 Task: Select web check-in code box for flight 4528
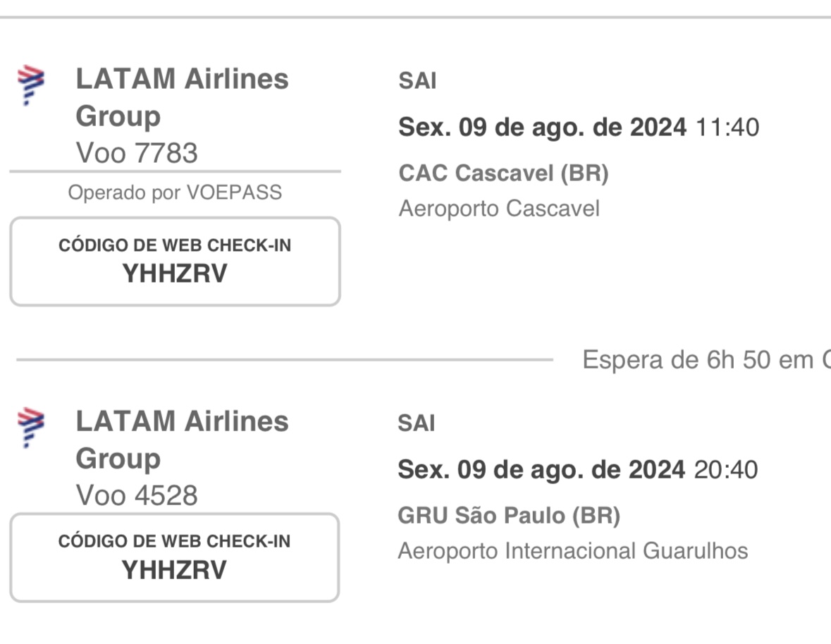[174, 557]
